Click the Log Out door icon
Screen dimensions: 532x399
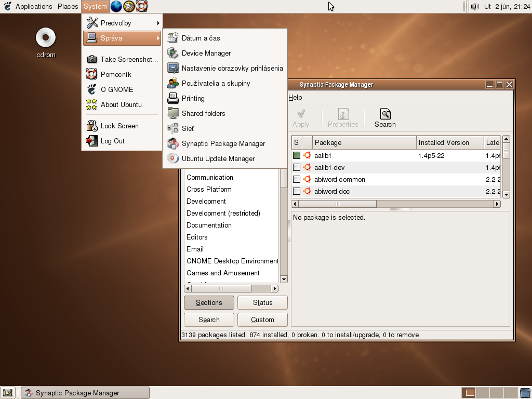point(91,141)
